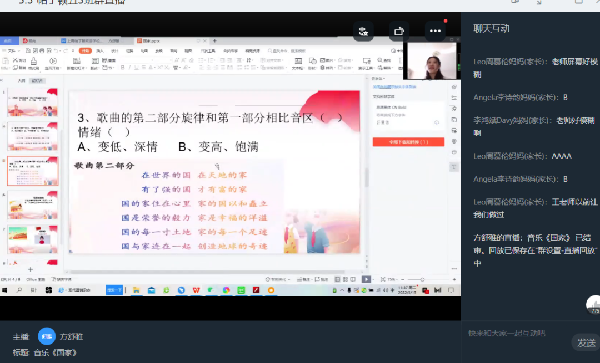
Task: Open WPS Office icon on the taskbar
Action: point(196,290)
